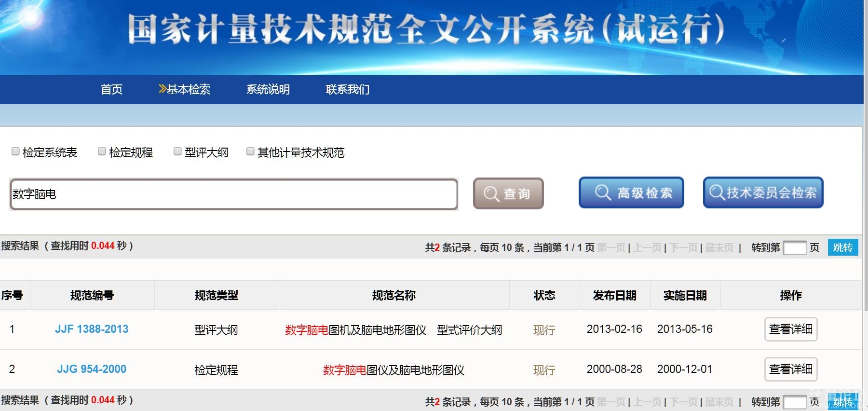Click 查看详细 for JJG 954-2000
The image size is (868, 411).
[x=790, y=370]
